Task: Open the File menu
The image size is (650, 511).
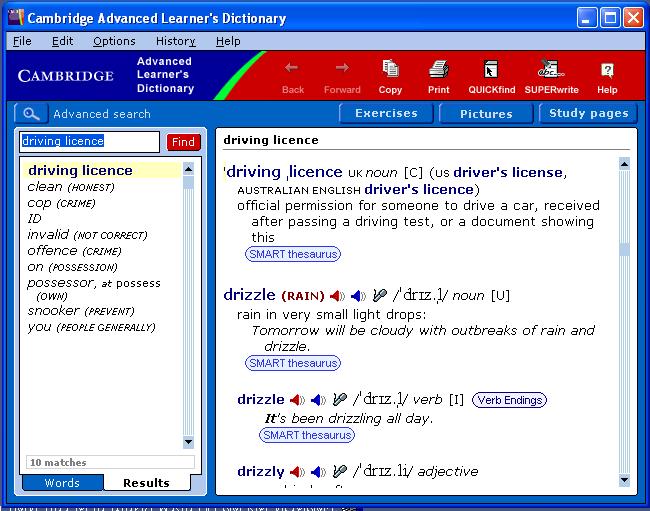Action: tap(22, 41)
